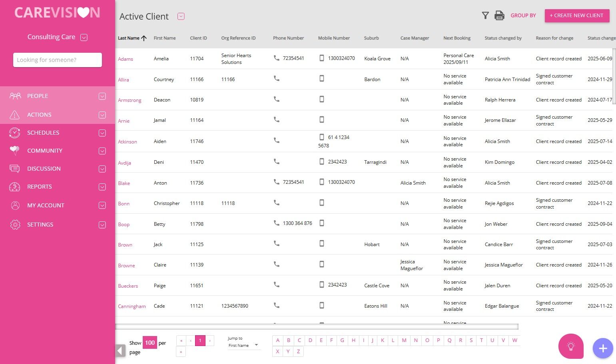Jump to clients starting with Z
The image size is (616, 364).
298,352
